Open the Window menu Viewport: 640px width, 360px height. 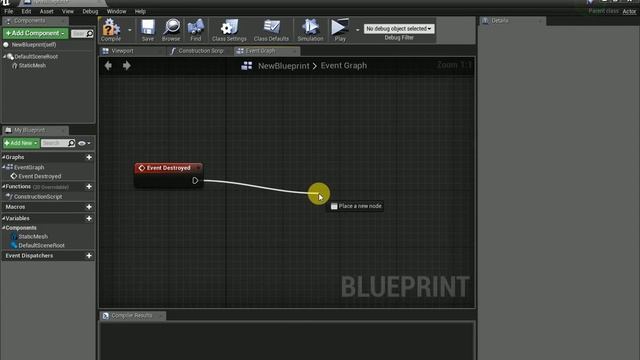coord(116,11)
